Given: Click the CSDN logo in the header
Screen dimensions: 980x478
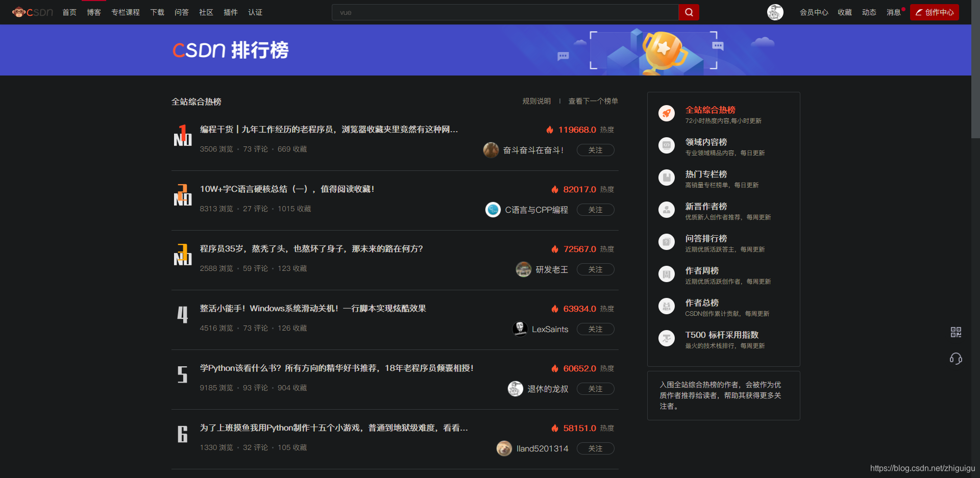Looking at the screenshot, I should [33, 12].
